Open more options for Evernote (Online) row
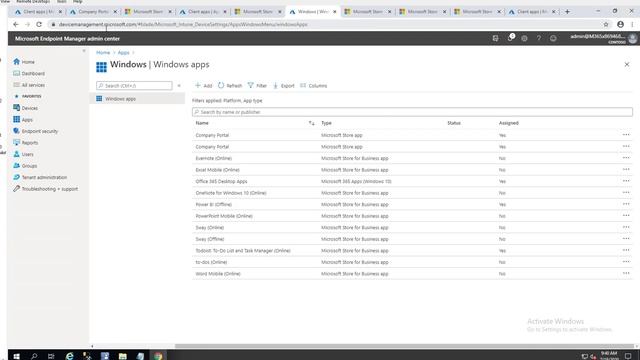Screen dimensions: 640x360 (x=626, y=158)
